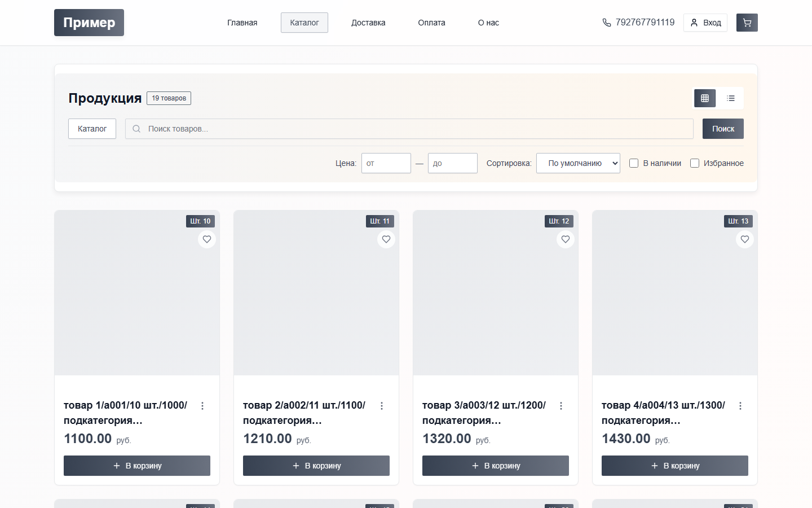This screenshot has height=508, width=812.
Task: Open the Каталог navigation item
Action: 304,23
